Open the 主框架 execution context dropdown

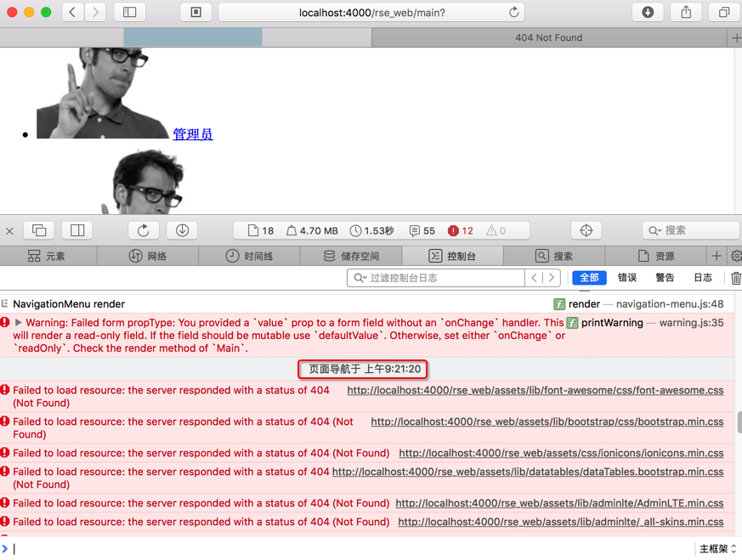(718, 549)
